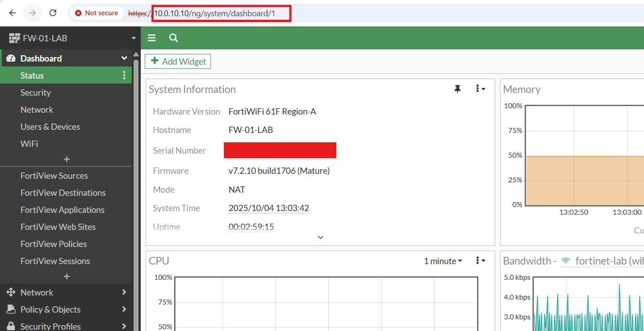The image size is (644, 331).
Task: Click the search magnifier icon in header
Action: click(x=174, y=38)
